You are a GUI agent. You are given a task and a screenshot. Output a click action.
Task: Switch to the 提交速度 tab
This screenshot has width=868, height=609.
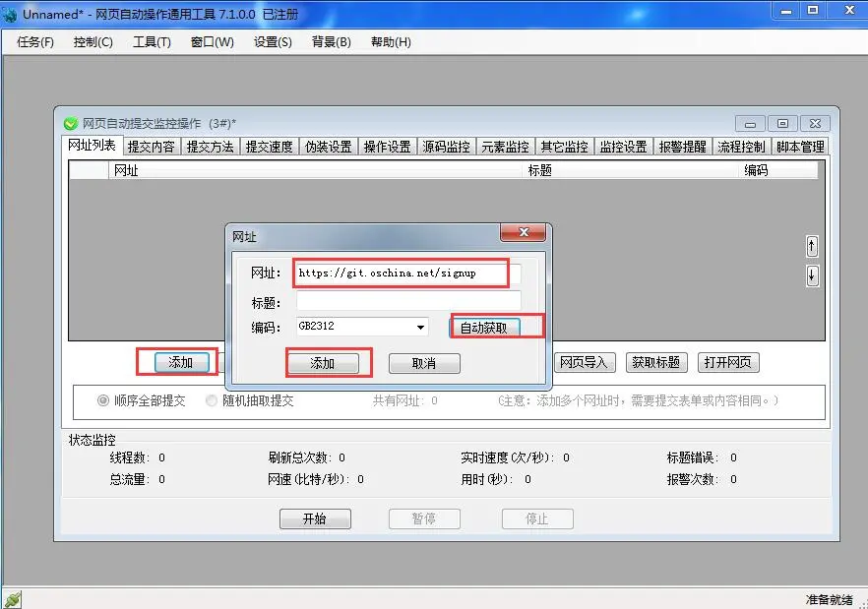pos(270,147)
